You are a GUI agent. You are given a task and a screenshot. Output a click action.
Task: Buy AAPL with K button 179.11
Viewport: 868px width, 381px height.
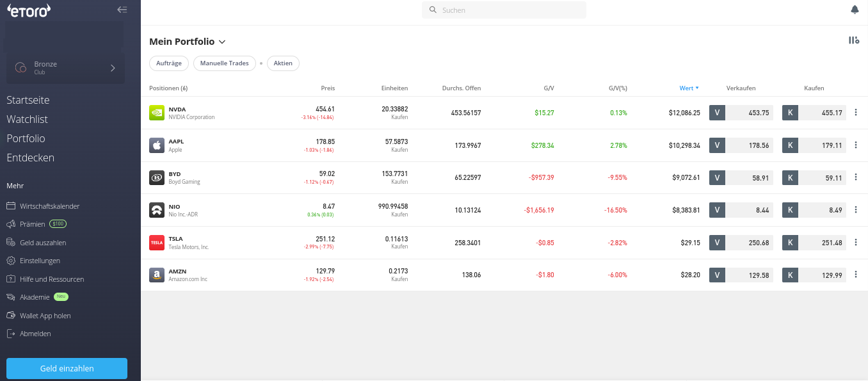pos(814,145)
